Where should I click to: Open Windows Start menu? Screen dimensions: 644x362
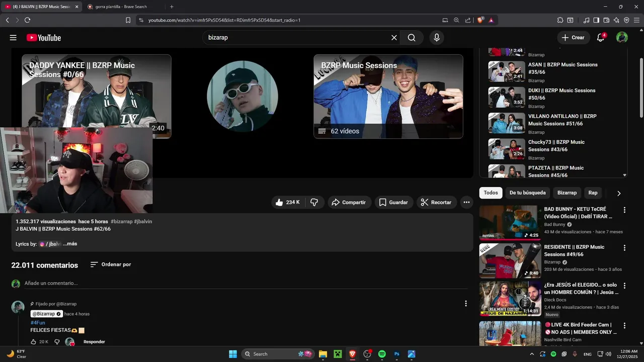point(233,354)
